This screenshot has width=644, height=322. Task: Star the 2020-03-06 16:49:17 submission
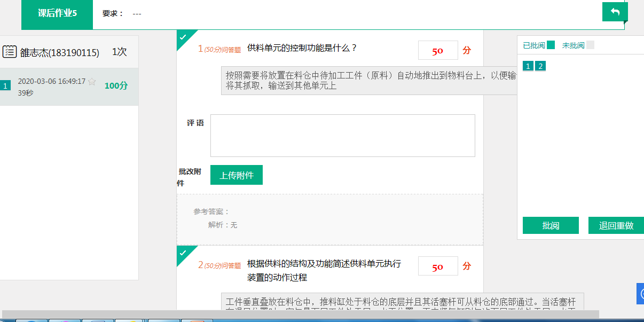tap(92, 82)
